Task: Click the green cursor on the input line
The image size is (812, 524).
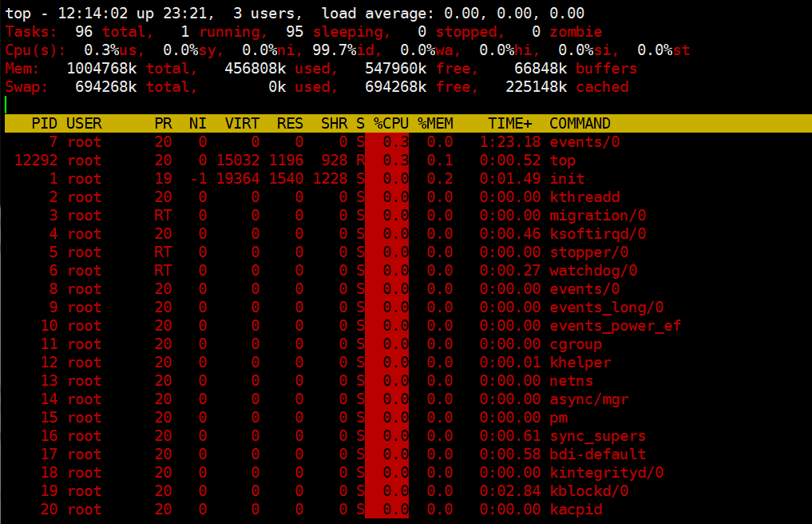Action: coord(6,105)
